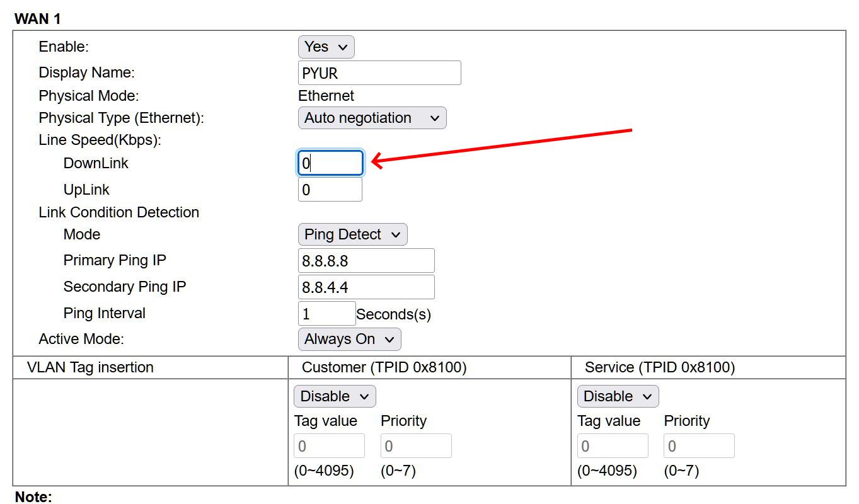The height and width of the screenshot is (504, 859).
Task: Click the WAN 1 section heading
Action: pyautogui.click(x=38, y=19)
